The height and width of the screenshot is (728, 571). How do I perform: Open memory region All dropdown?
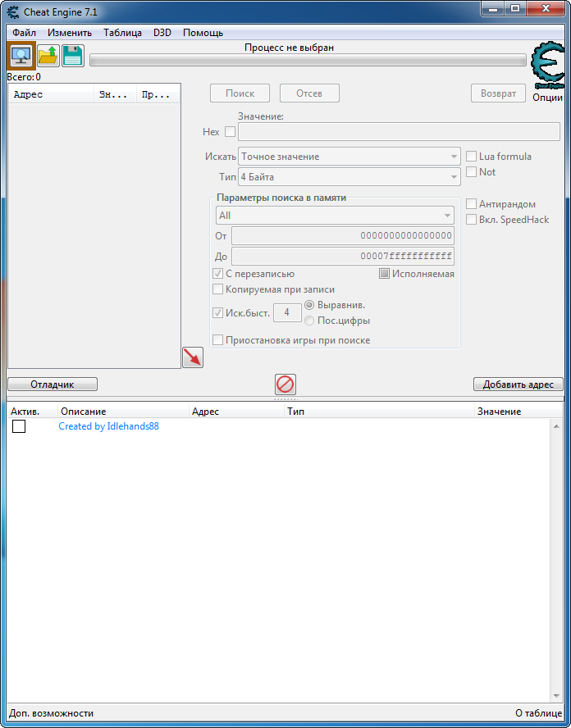tap(335, 216)
